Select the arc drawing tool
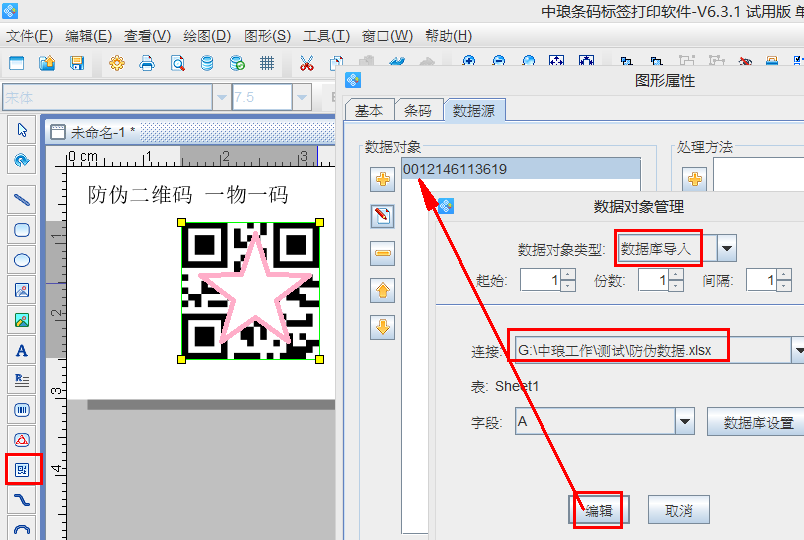The image size is (804, 540). 22,528
